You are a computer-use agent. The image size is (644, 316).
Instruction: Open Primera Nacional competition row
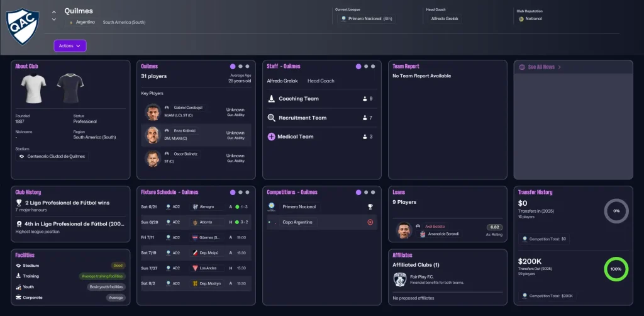click(x=321, y=206)
